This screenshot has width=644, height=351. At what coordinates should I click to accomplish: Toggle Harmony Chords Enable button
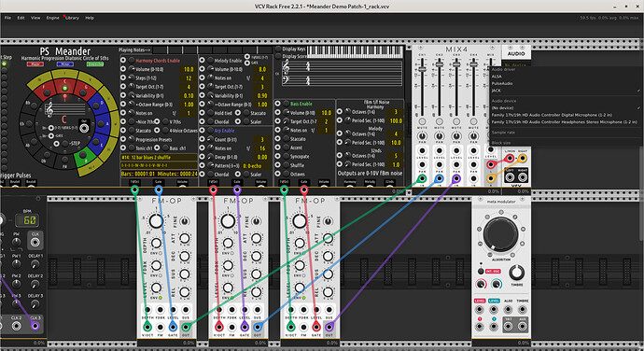pos(132,61)
